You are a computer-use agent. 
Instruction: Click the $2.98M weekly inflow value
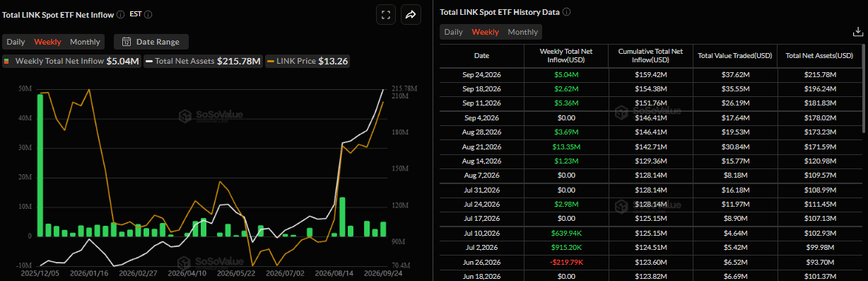pyautogui.click(x=565, y=204)
